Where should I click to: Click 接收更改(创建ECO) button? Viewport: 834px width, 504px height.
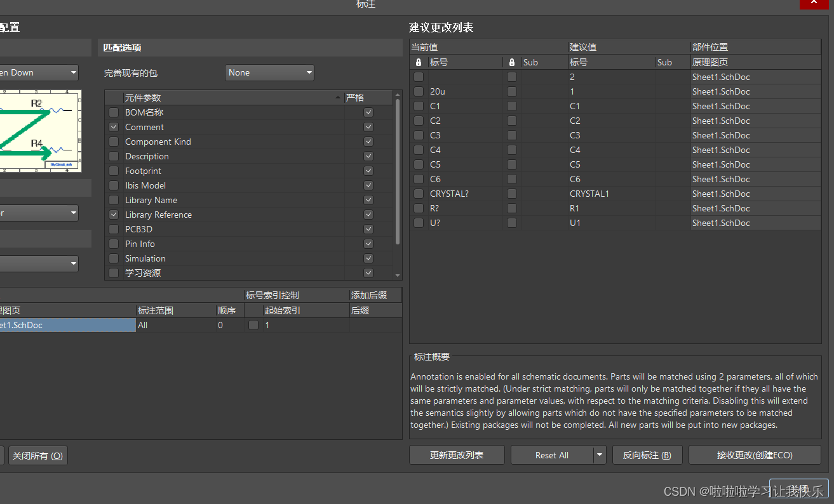(755, 455)
